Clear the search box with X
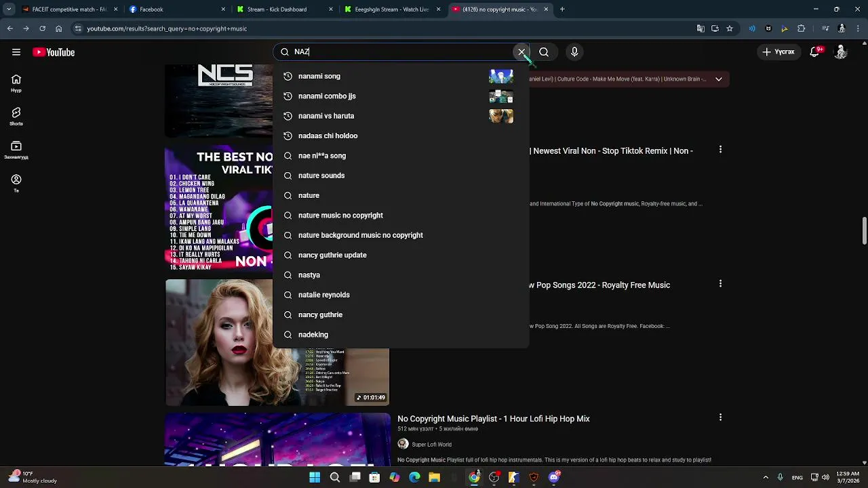 click(x=521, y=52)
